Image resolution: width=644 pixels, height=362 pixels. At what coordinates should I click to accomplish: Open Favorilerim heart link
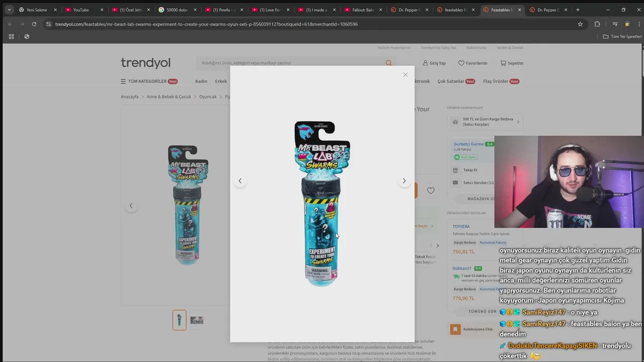point(473,63)
